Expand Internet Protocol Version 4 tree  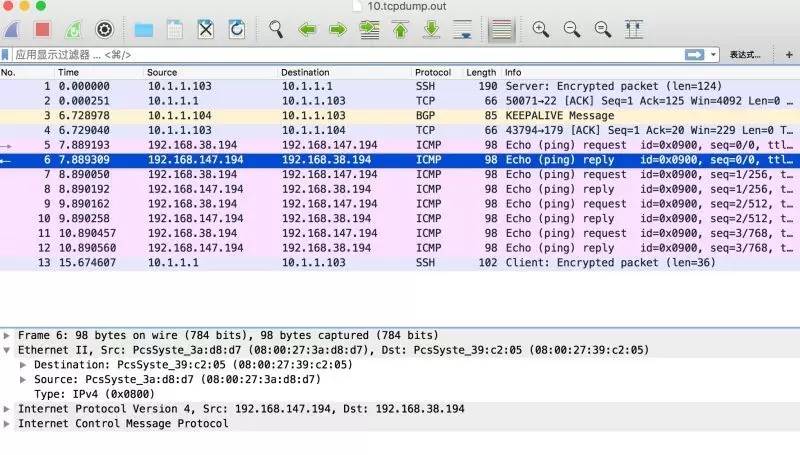pyautogui.click(x=7, y=409)
